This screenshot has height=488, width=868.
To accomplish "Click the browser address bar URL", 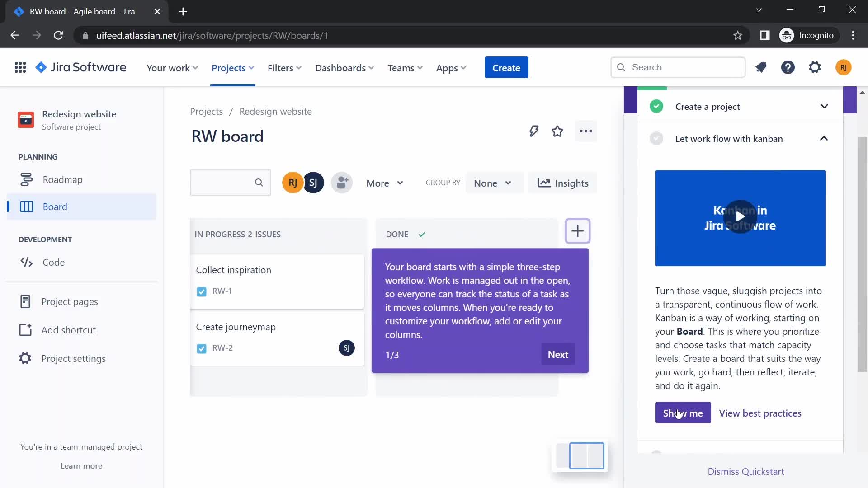I will tap(212, 35).
